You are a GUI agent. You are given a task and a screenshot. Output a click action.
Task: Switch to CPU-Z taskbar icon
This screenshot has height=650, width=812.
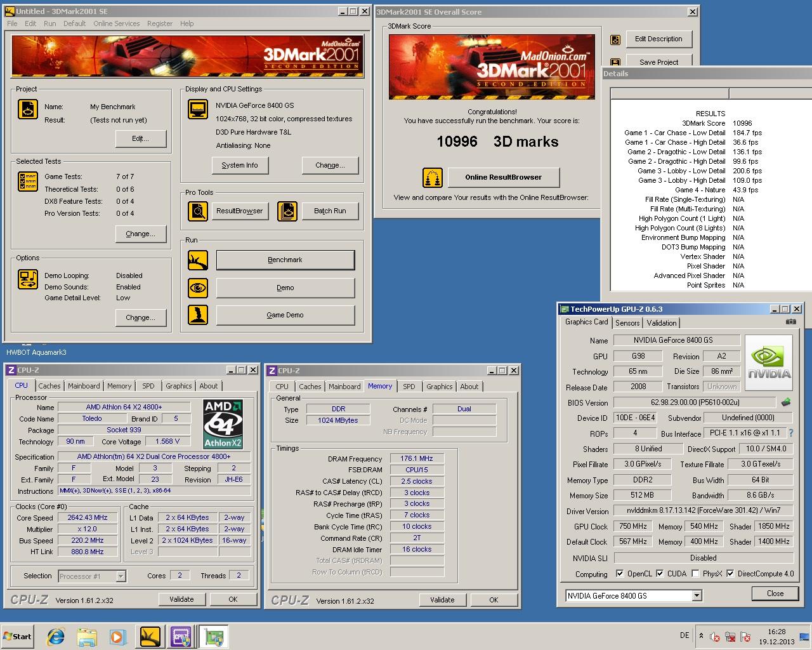181,637
